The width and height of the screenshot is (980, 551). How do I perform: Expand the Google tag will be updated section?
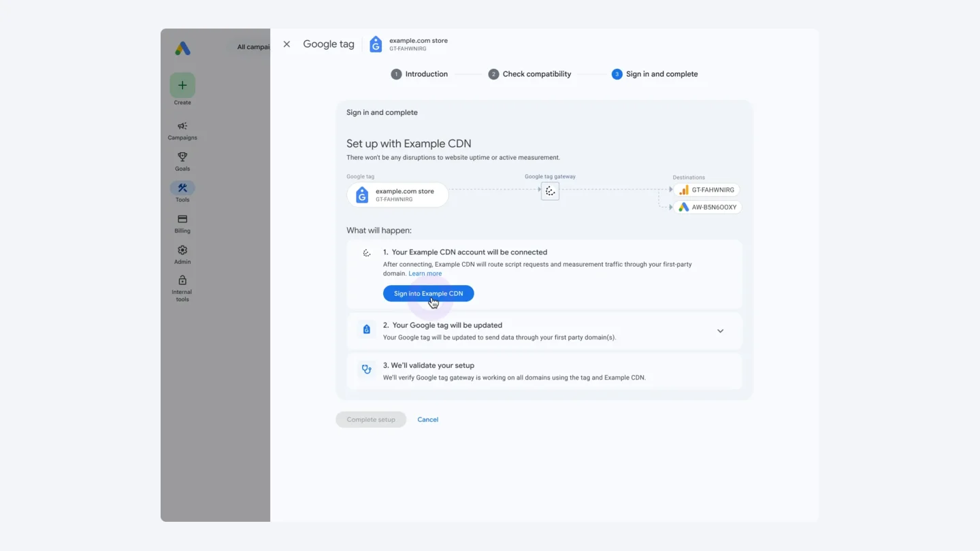(720, 331)
